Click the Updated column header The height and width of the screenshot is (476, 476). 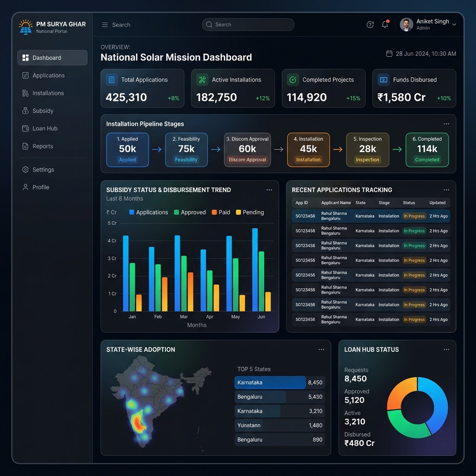coord(437,203)
